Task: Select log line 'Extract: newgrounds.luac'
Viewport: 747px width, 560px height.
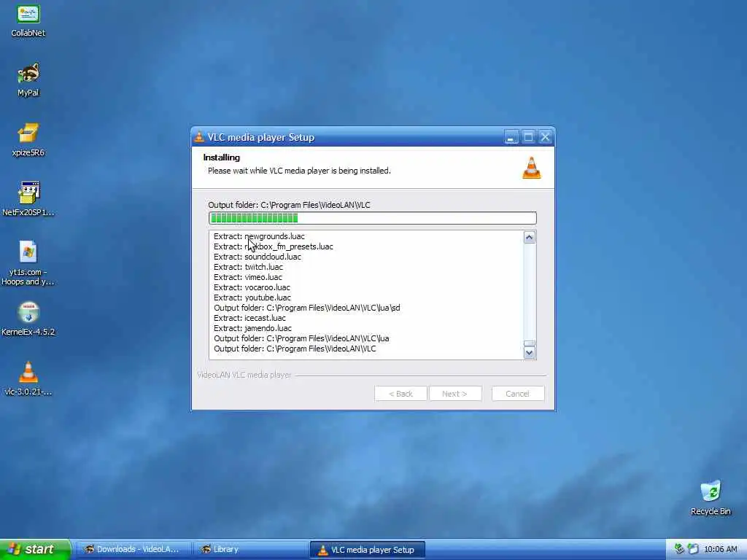Action: (259, 236)
